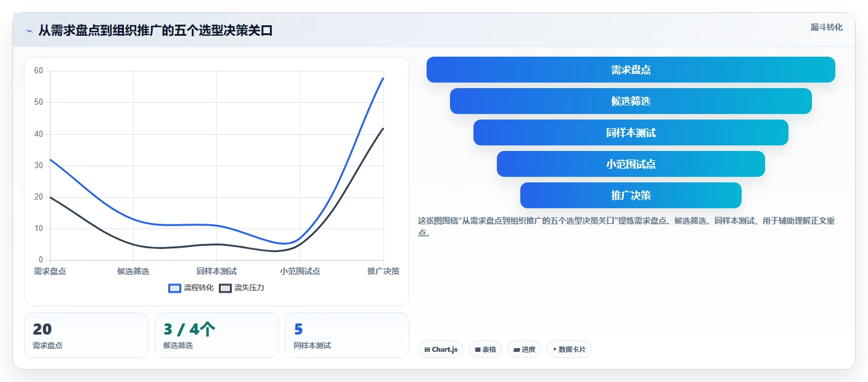The width and height of the screenshot is (868, 382).
Task: Click the 推广决策 x-axis label
Action: 383,271
